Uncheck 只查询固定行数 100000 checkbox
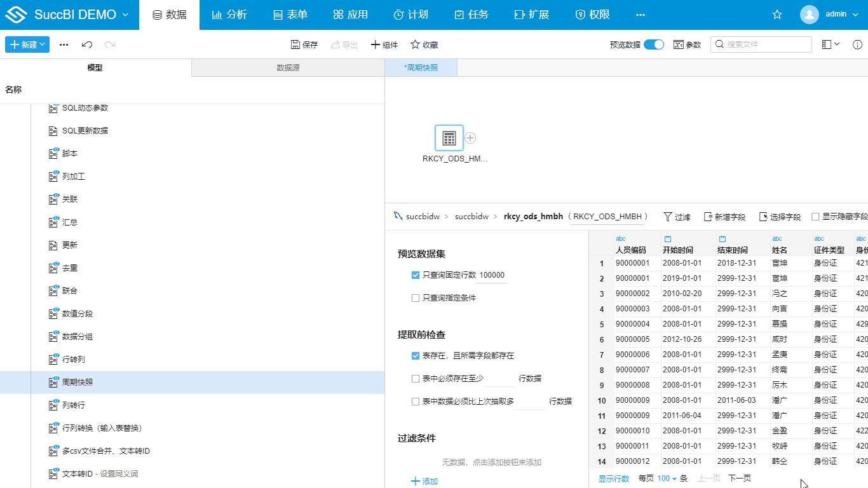 pos(414,275)
